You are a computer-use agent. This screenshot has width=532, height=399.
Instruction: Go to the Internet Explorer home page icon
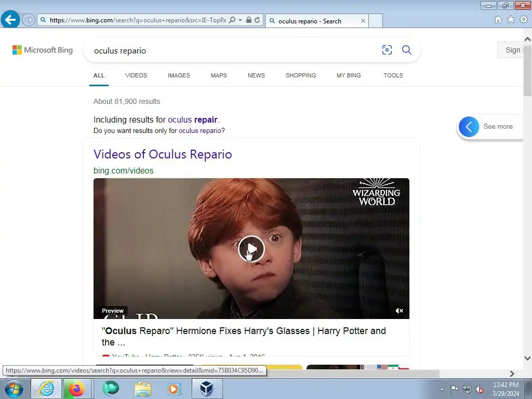498,20
